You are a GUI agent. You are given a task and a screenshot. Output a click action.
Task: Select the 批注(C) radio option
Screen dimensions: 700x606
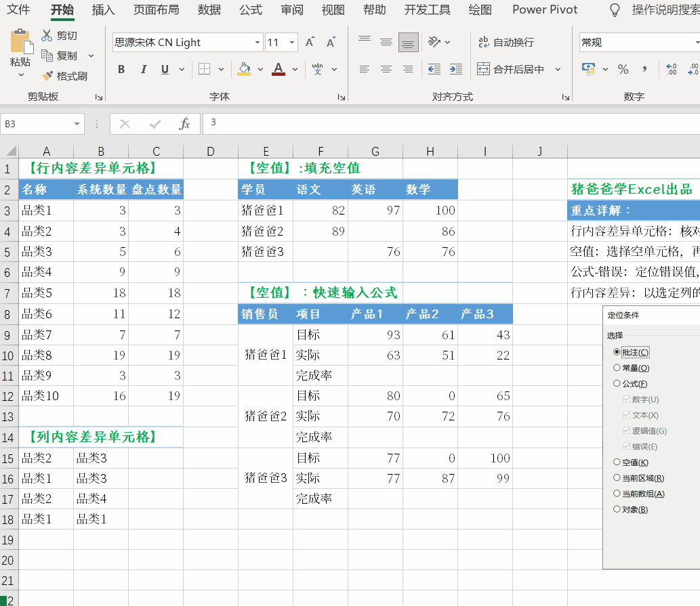[x=617, y=352]
